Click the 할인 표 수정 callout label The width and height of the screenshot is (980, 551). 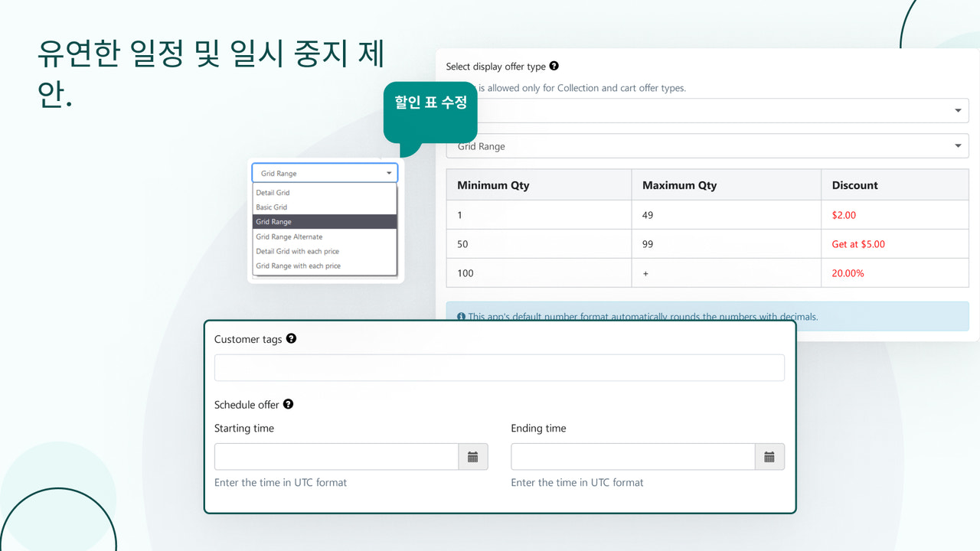pos(430,102)
